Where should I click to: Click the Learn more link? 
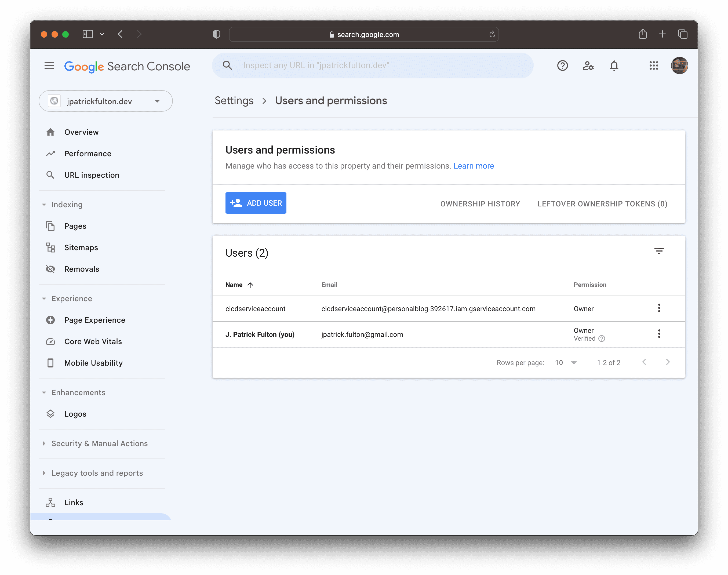tap(474, 166)
